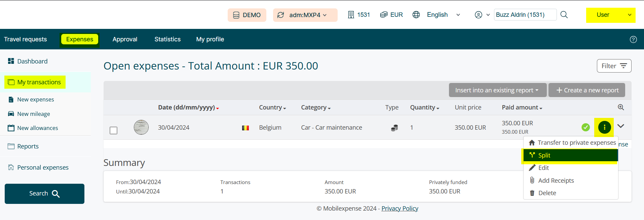Viewport: 644px width, 220px height.
Task: Open the adm:MXP4 dropdown
Action: point(305,15)
